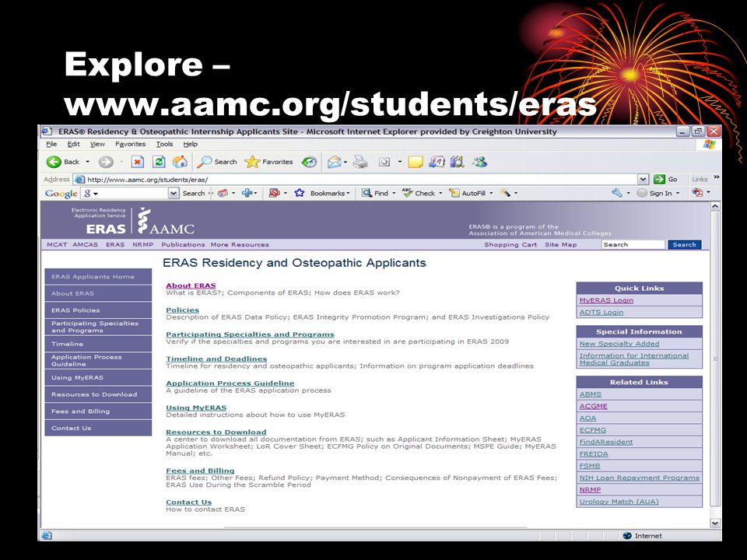Screen dimensions: 747x560
Task: Open the FREIDA related link
Action: [x=594, y=453]
